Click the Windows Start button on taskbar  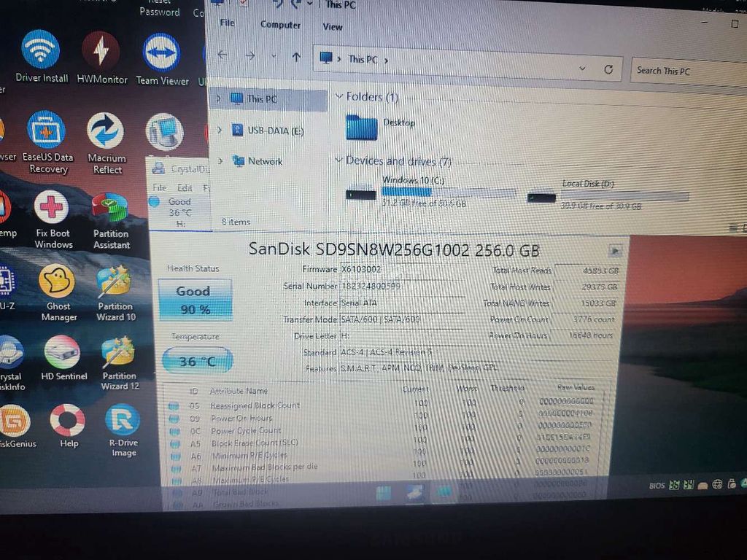(x=384, y=493)
